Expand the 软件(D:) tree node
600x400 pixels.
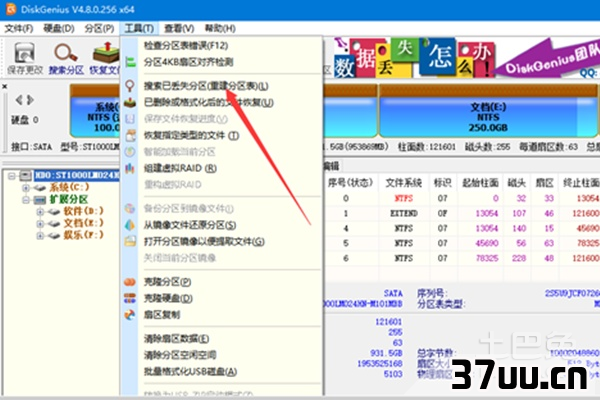coord(40,212)
